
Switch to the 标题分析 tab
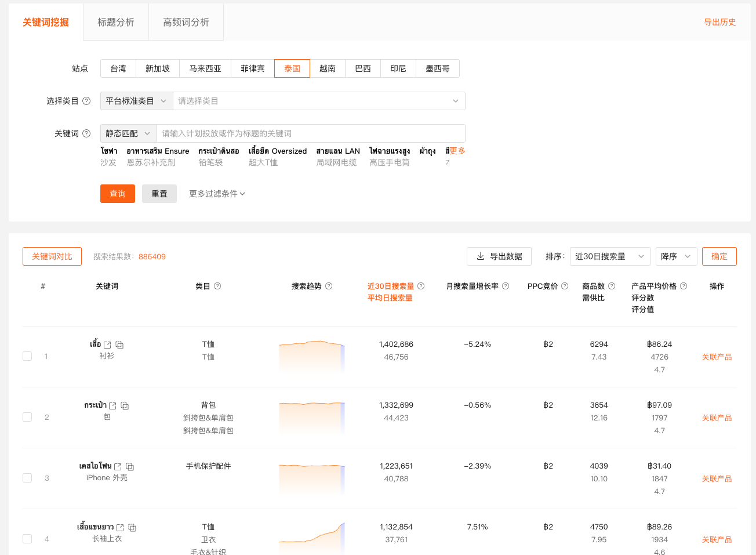click(116, 22)
